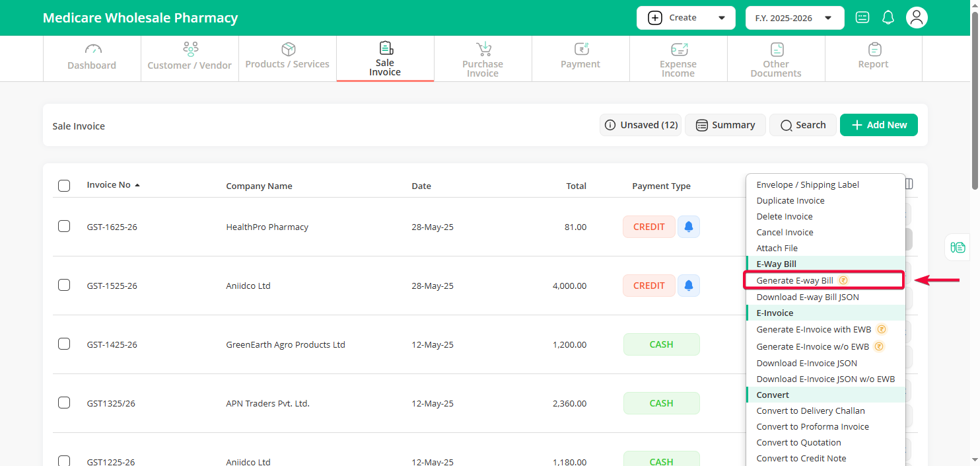Tick checkbox for invoice GST1325/26
The height and width of the screenshot is (466, 980).
(64, 403)
